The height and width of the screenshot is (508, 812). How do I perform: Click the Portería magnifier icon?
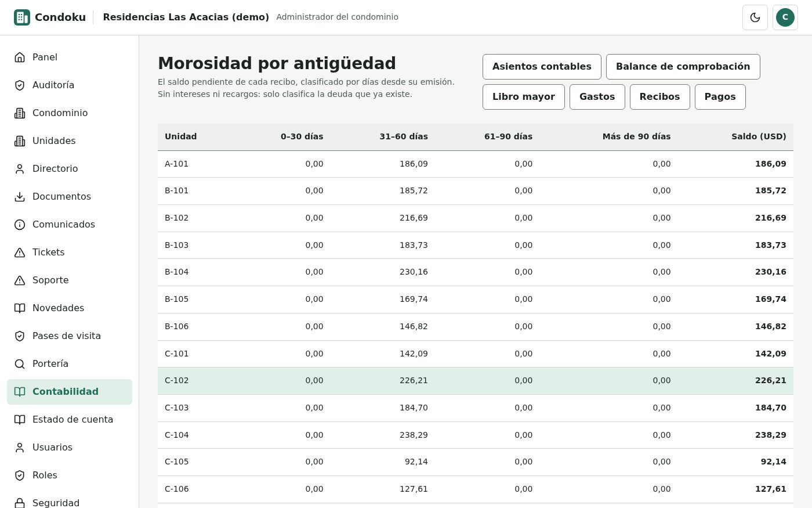point(20,363)
